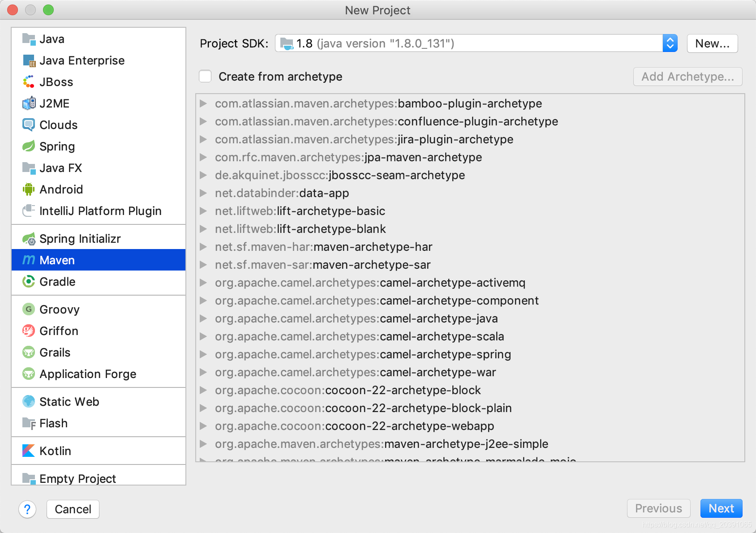Select camel-archetype-scala row
The image size is (756, 533).
[x=470, y=336]
